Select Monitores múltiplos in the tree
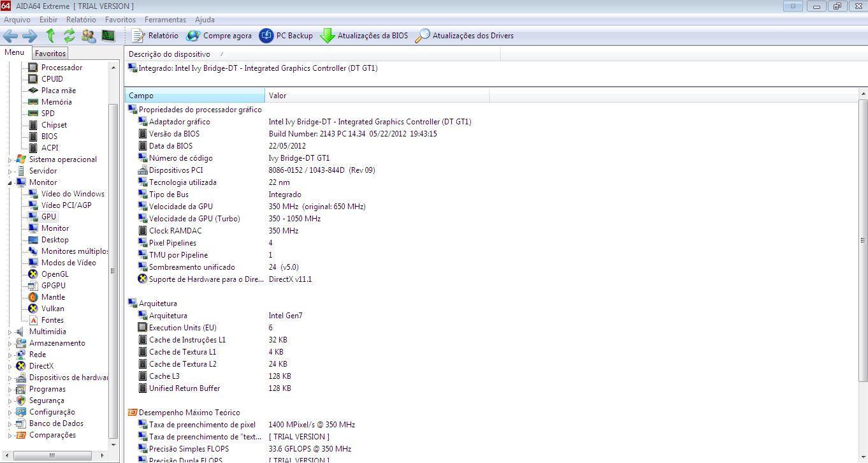868x463 pixels. pyautogui.click(x=75, y=251)
